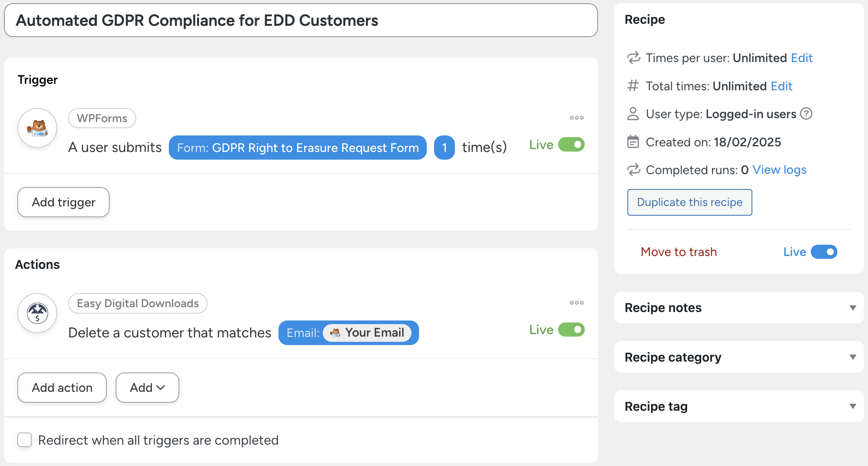868x466 pixels.
Task: Disable the Delete customer action Live switch
Action: [571, 330]
